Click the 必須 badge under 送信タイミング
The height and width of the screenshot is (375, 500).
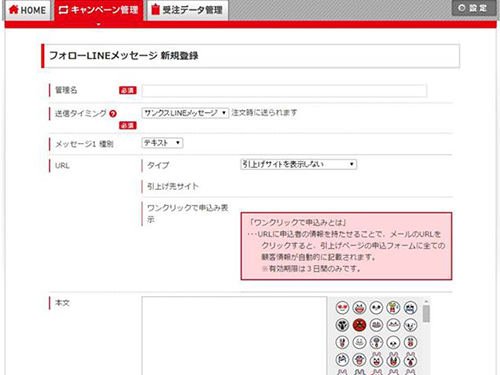pos(128,125)
